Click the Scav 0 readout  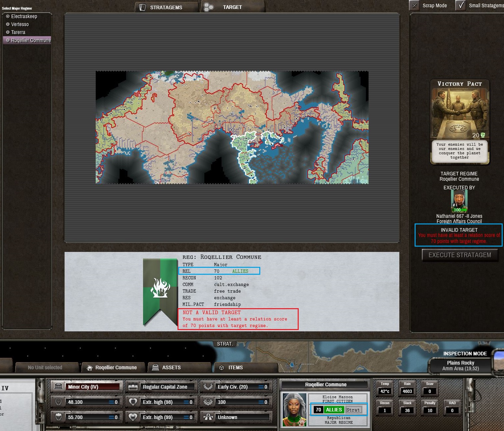click(x=430, y=389)
